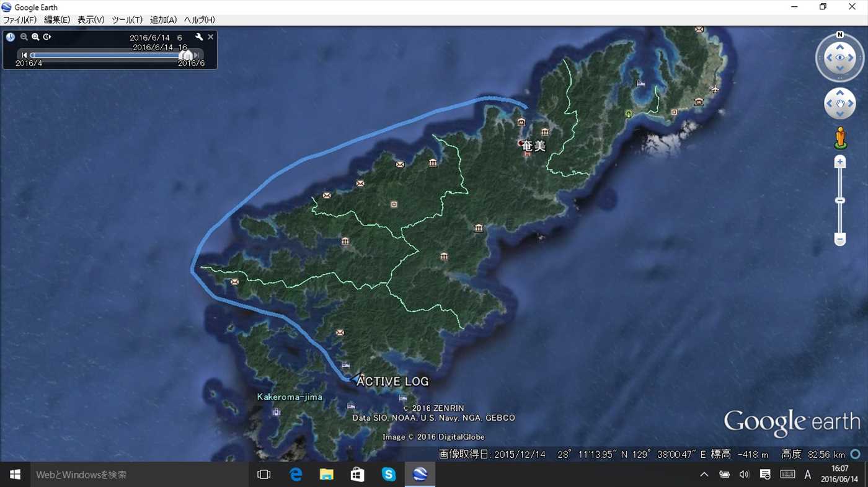
Task: Click the 標高 -418 m elevation readout
Action: (740, 454)
